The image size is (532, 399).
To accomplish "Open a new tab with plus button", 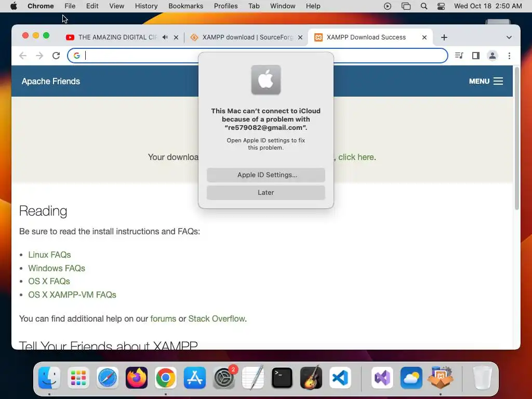I will (444, 37).
